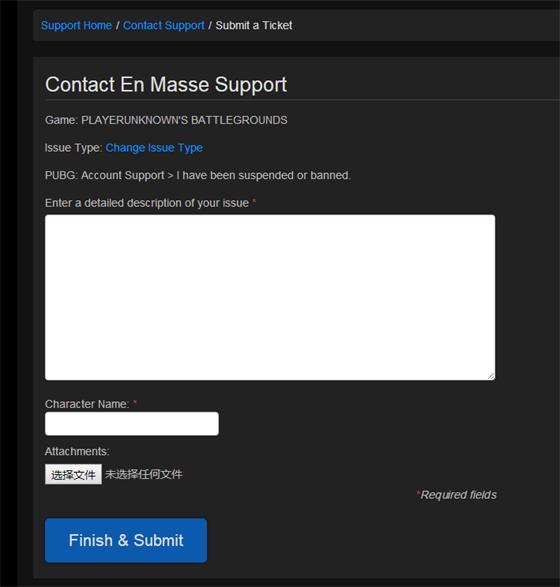The image size is (560, 587).
Task: Click the 'Game: PLAYERUNKNOWN'S BATTLEGROUNDS' text
Action: (x=166, y=120)
